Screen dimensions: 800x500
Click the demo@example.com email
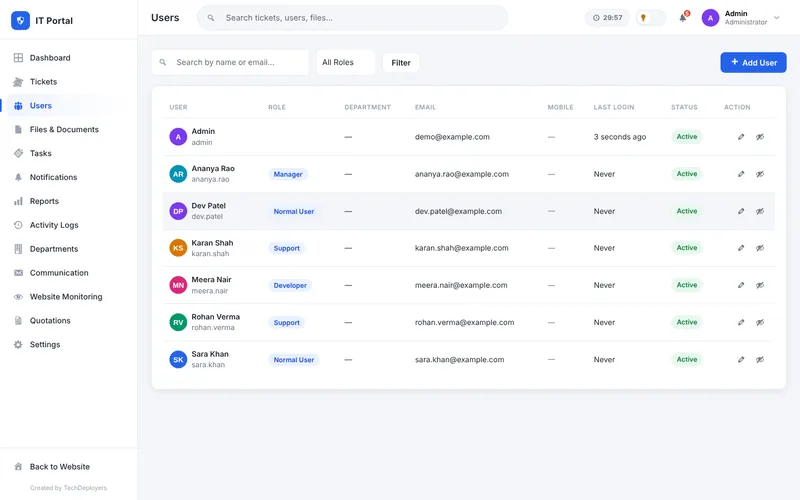click(x=452, y=137)
